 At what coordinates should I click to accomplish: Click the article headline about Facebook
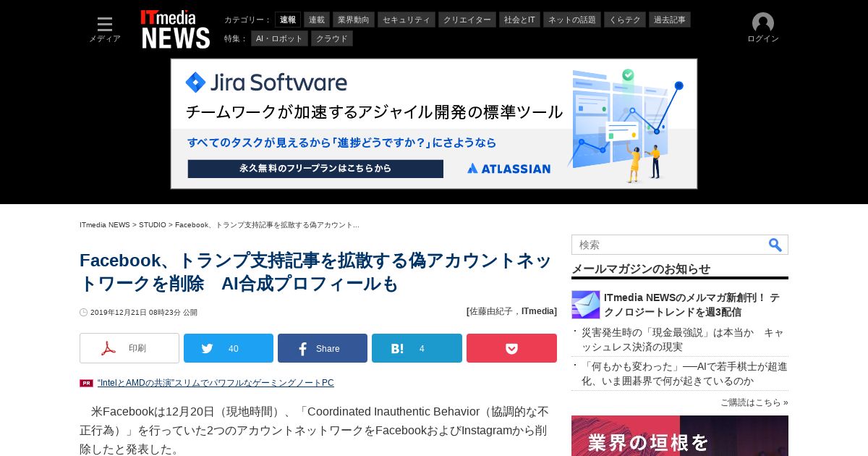click(316, 271)
